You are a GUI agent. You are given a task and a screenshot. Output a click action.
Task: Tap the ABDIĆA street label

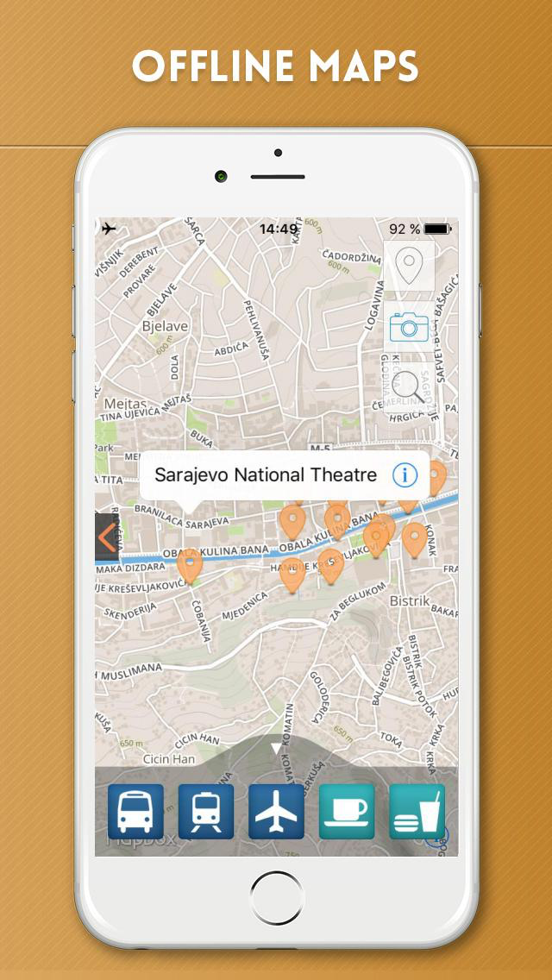232,349
